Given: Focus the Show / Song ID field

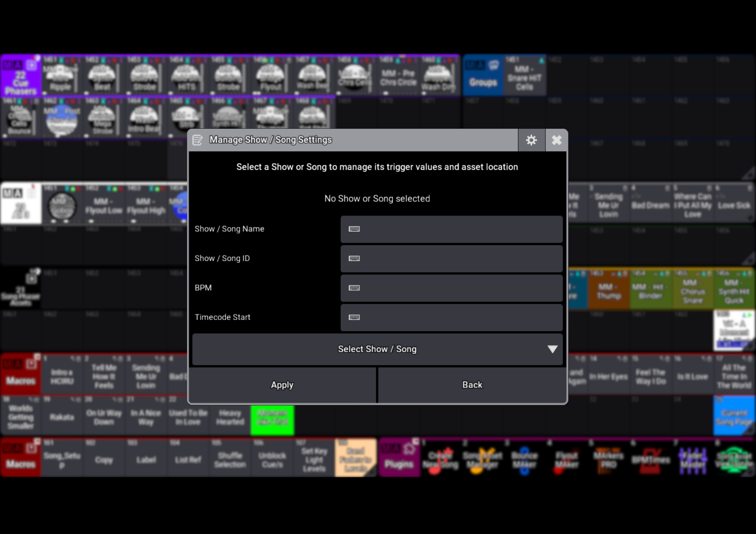Looking at the screenshot, I should pos(451,259).
